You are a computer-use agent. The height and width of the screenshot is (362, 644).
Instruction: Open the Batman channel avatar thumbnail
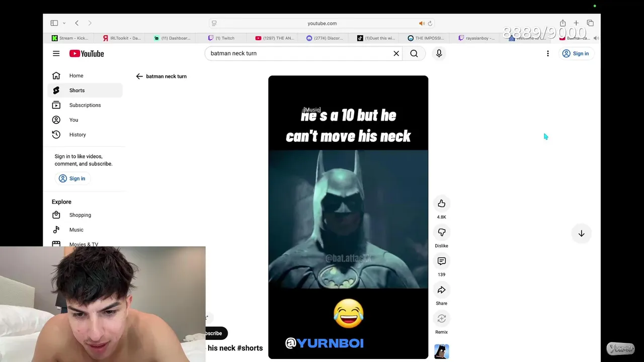point(442,351)
